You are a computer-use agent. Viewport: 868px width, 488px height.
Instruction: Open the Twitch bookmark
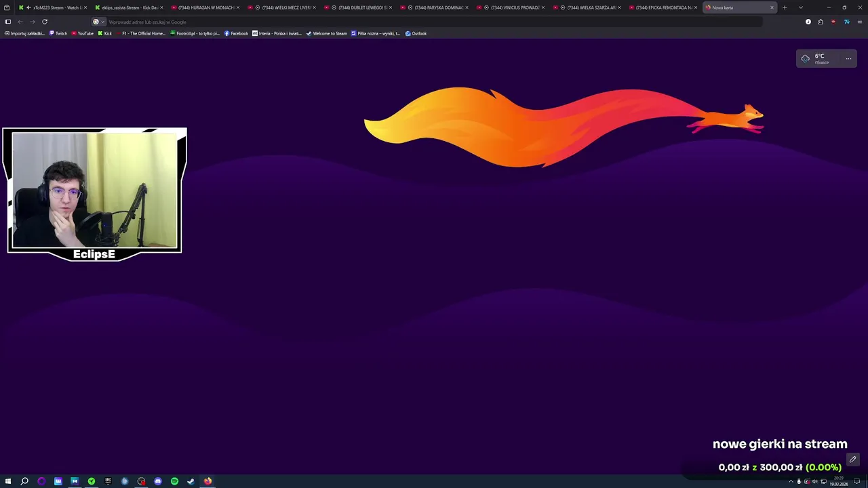pos(58,33)
